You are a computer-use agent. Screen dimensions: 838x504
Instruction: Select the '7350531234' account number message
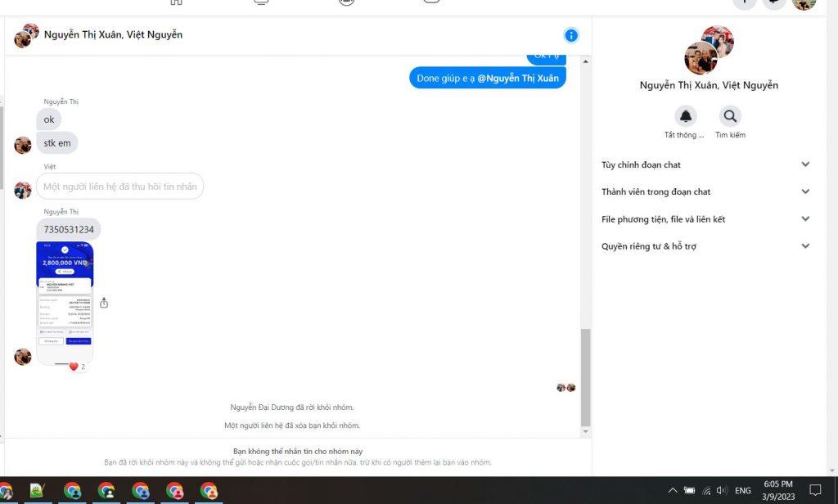tap(69, 229)
